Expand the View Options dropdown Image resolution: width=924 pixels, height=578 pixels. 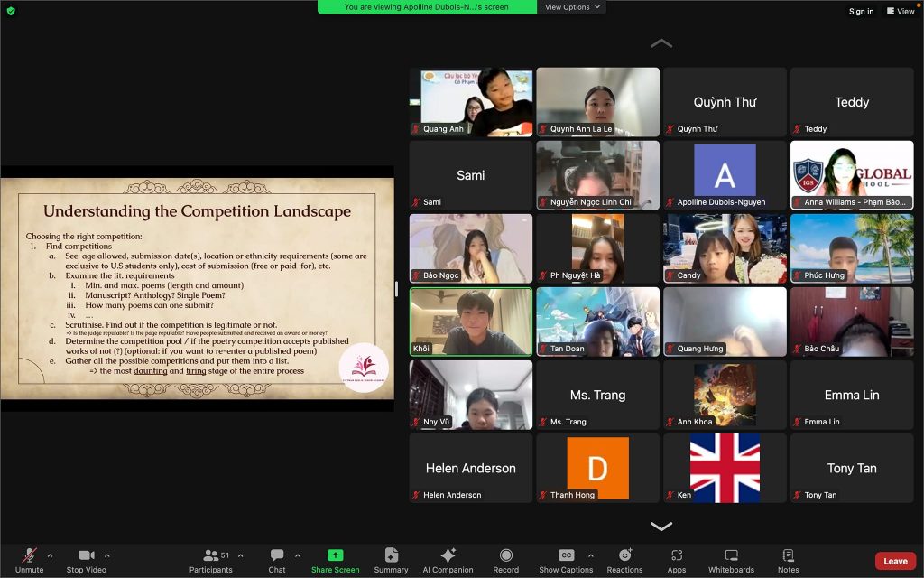(571, 7)
